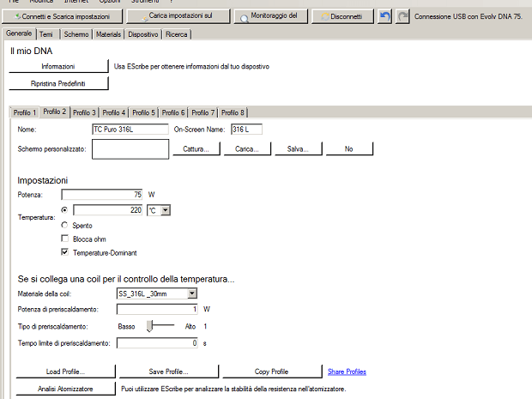Screen dimensions: 532x399
Task: Click the 'Connessione USB con Evolv DNA 75.' status text
Action: coord(469,16)
